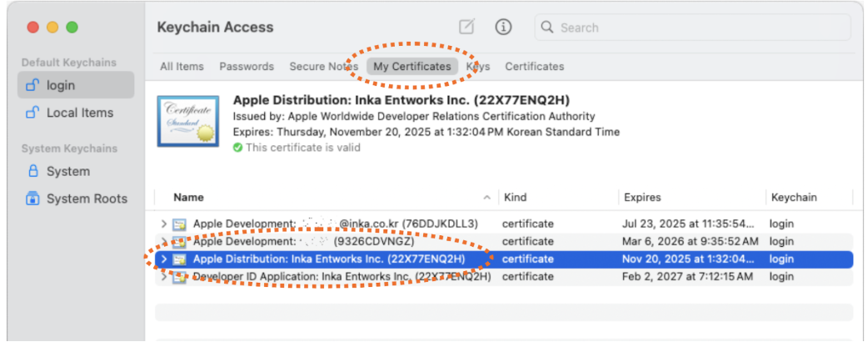
Task: Expand the Developer ID Application certificate row
Action: coord(164,276)
